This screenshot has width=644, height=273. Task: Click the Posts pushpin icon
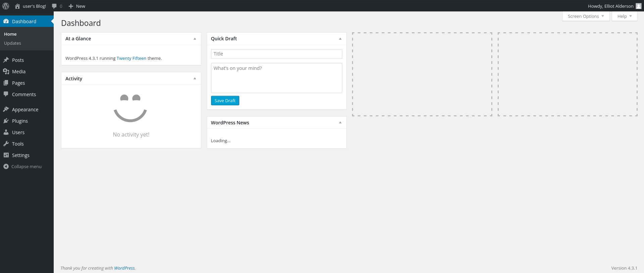pos(6,60)
